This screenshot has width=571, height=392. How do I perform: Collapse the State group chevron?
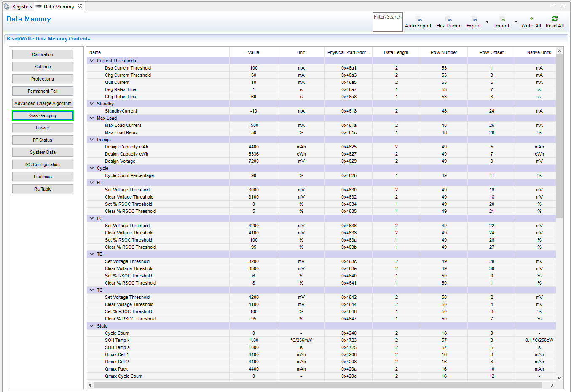[x=91, y=326]
